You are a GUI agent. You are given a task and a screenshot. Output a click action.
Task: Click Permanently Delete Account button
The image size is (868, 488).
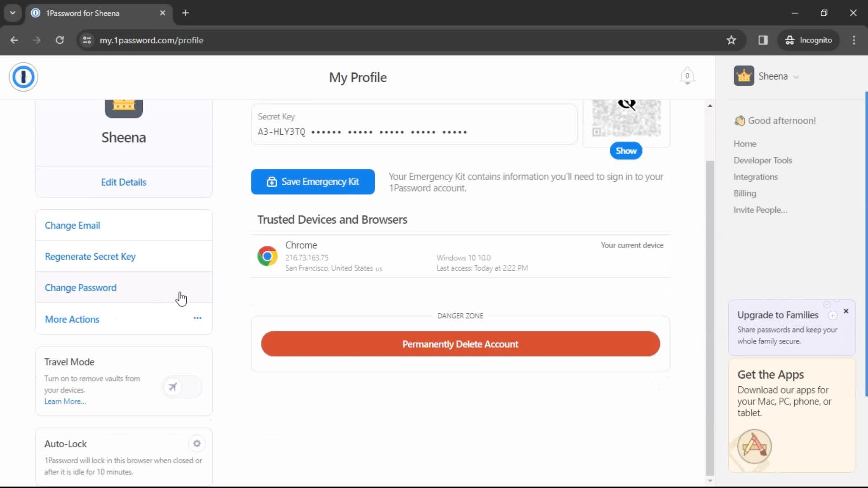(x=460, y=344)
